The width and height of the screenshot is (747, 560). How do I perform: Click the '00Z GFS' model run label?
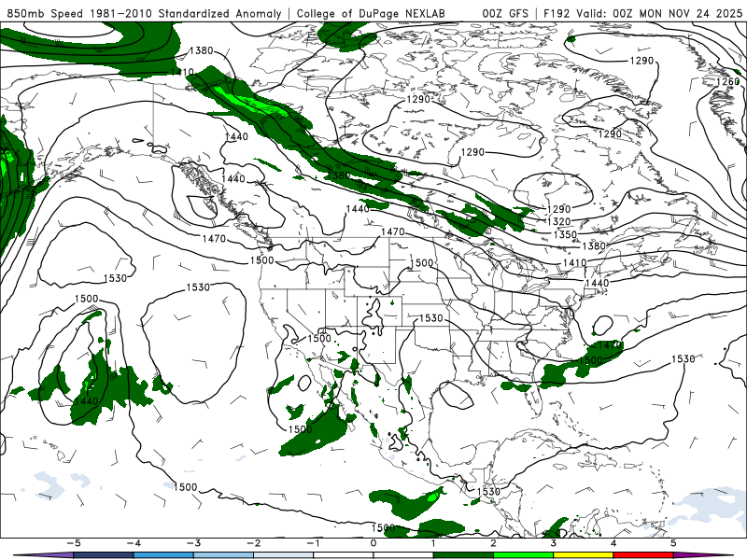tap(505, 13)
